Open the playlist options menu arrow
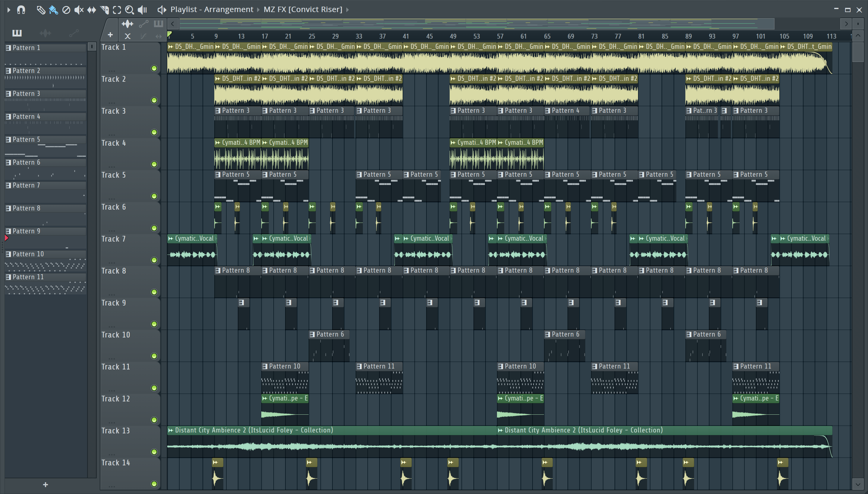This screenshot has height=494, width=868. coord(9,10)
